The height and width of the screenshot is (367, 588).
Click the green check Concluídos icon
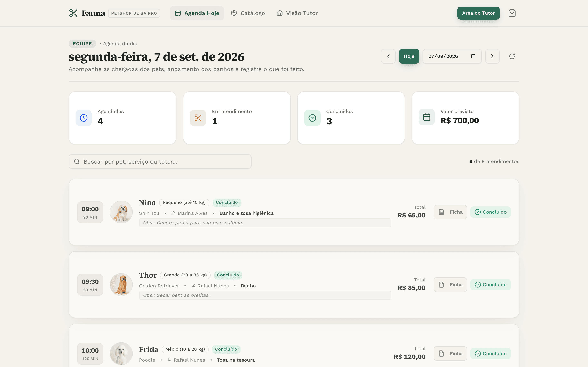312,118
